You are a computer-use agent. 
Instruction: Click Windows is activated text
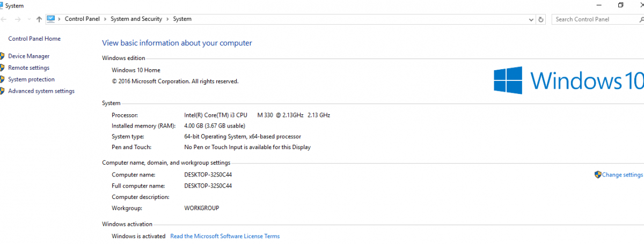[x=138, y=236]
